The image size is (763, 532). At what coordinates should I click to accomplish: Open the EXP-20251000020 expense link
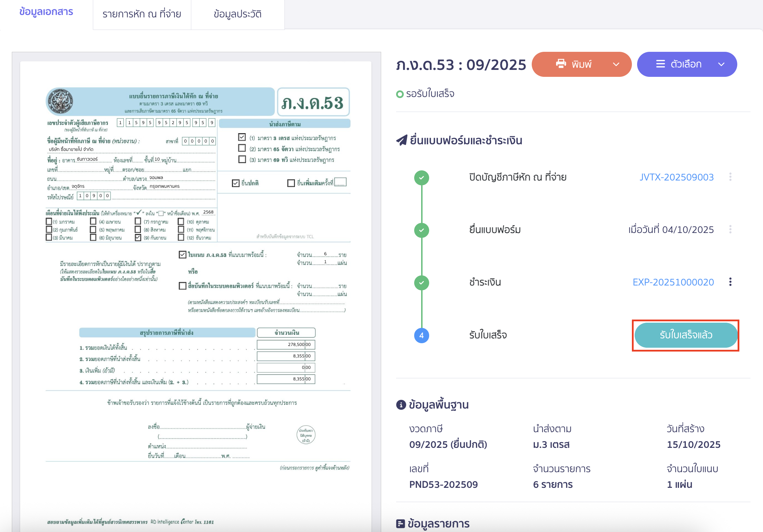[x=673, y=282]
